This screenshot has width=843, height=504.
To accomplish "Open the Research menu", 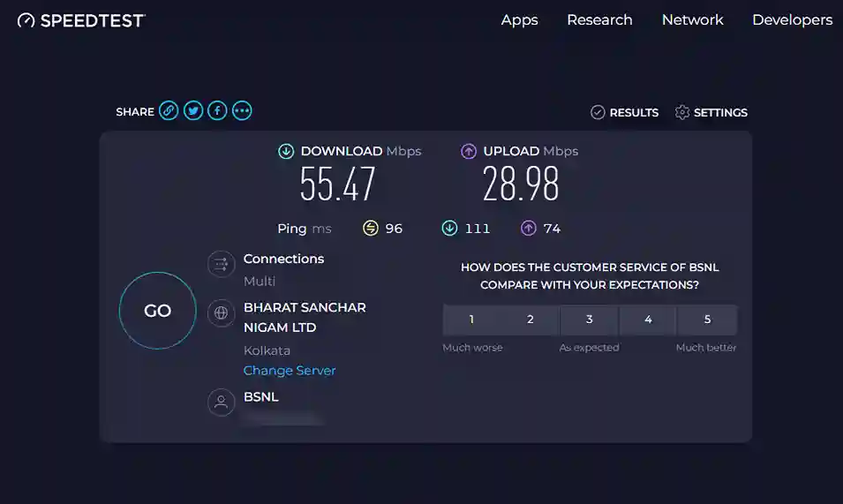I will pyautogui.click(x=599, y=20).
